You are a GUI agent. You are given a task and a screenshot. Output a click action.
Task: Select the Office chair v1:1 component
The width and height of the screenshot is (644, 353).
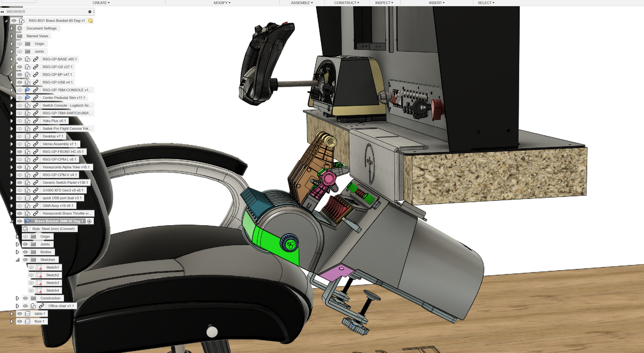[62, 306]
